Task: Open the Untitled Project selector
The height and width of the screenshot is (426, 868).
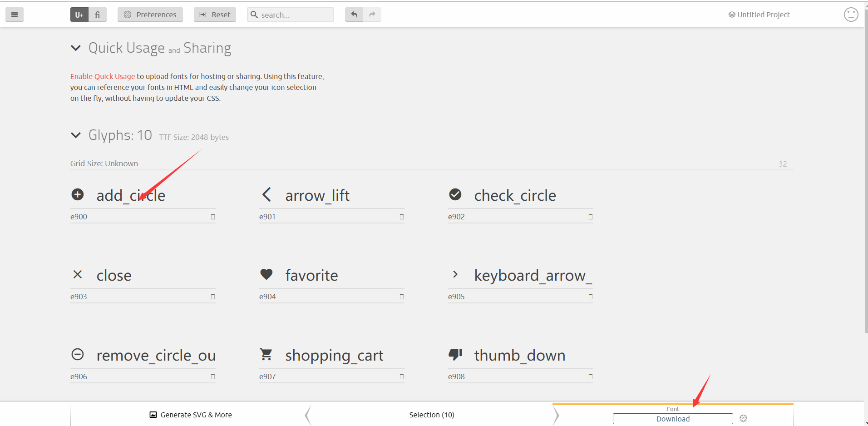Action: click(759, 15)
